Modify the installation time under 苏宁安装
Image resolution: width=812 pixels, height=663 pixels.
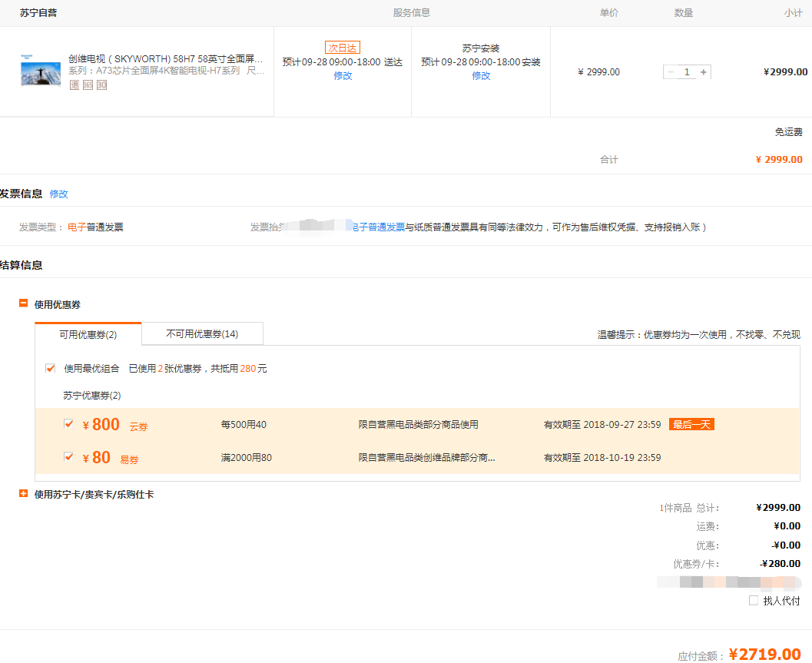click(x=481, y=75)
